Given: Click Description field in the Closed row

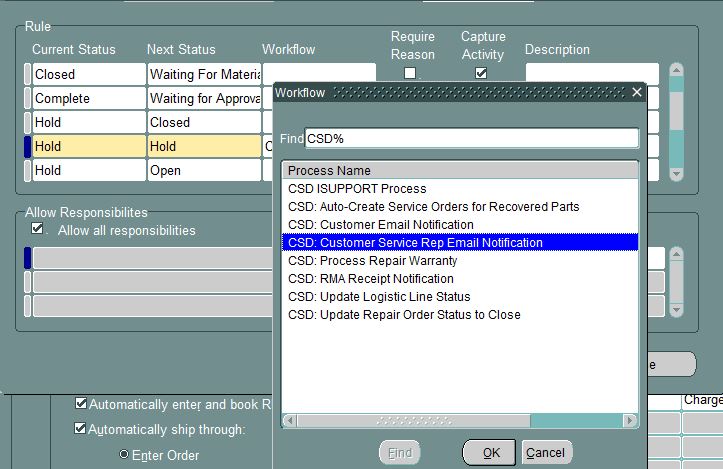Looking at the screenshot, I should click(592, 73).
